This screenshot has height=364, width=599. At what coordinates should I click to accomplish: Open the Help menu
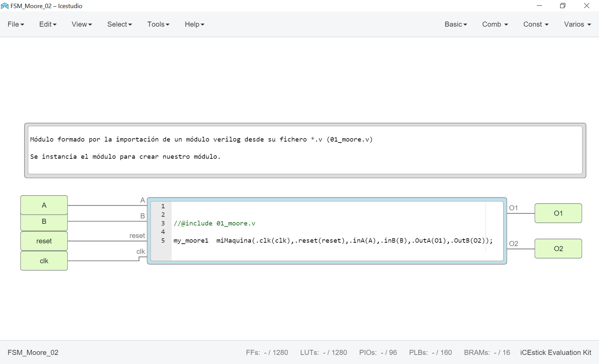point(194,24)
